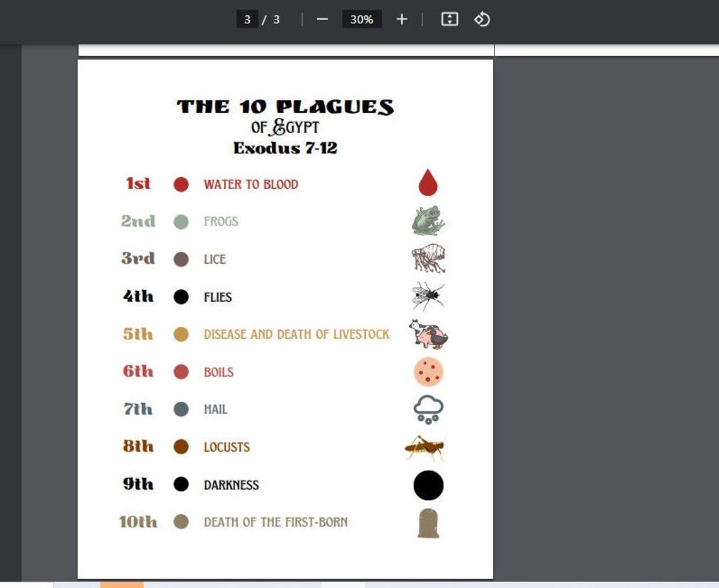Click the tombstone icon for the 10th plague
The height and width of the screenshot is (588, 719).
coord(427,522)
